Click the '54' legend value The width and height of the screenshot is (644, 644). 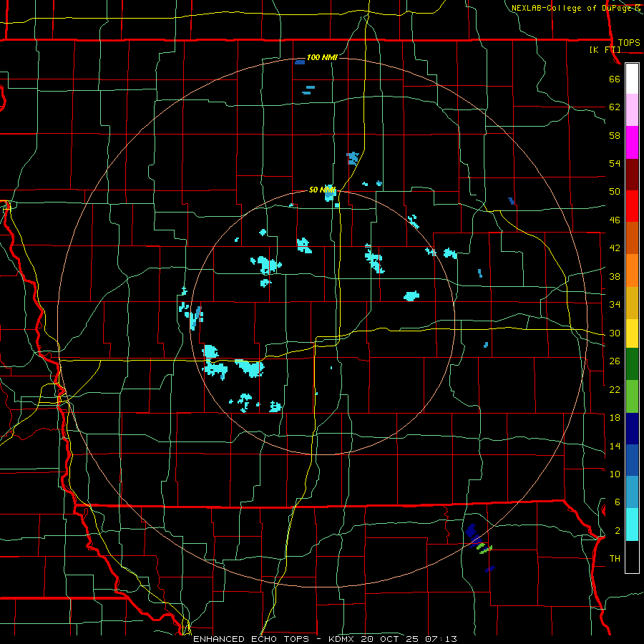615,163
